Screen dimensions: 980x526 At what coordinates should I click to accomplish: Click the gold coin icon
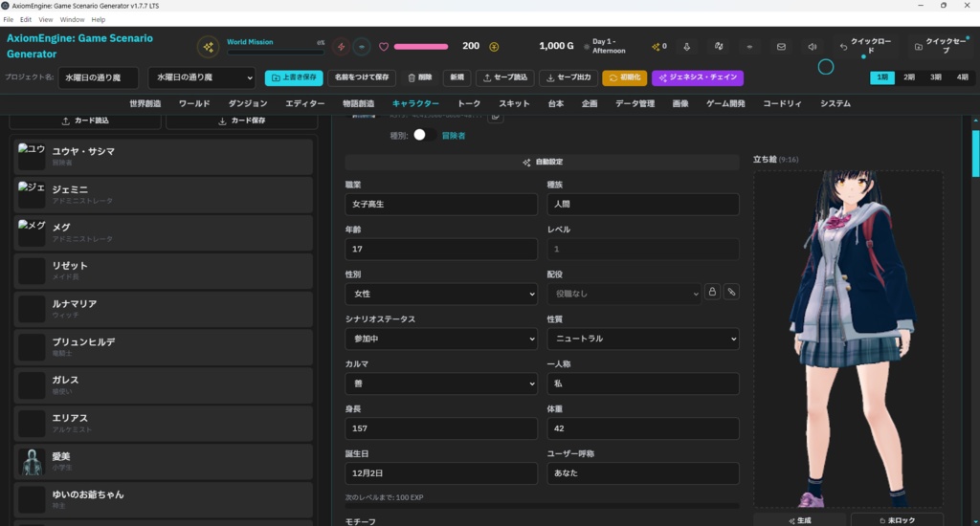pos(494,47)
